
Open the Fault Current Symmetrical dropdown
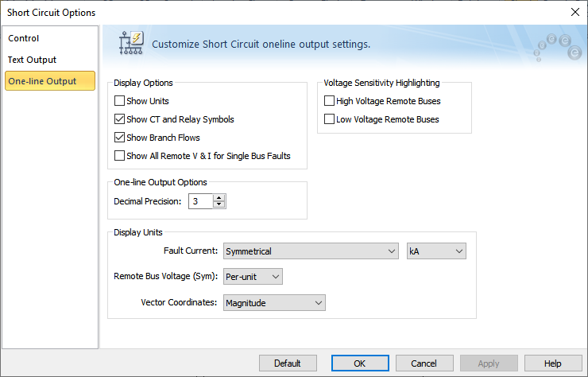311,251
